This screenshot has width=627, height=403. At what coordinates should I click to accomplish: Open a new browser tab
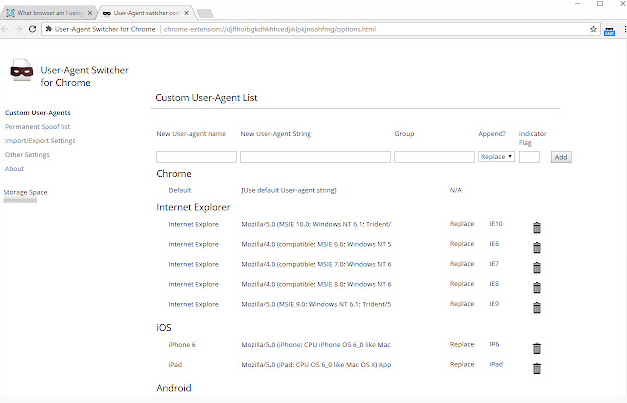(205, 14)
